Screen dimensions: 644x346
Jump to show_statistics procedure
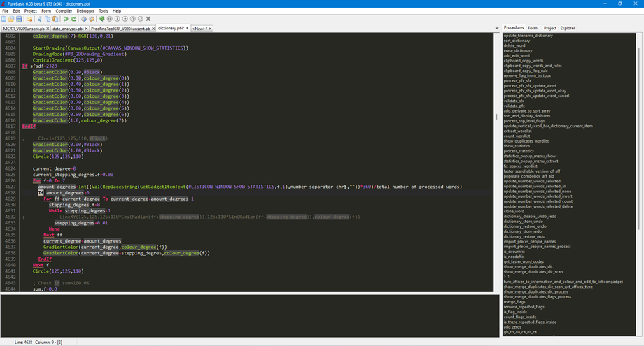pos(517,146)
